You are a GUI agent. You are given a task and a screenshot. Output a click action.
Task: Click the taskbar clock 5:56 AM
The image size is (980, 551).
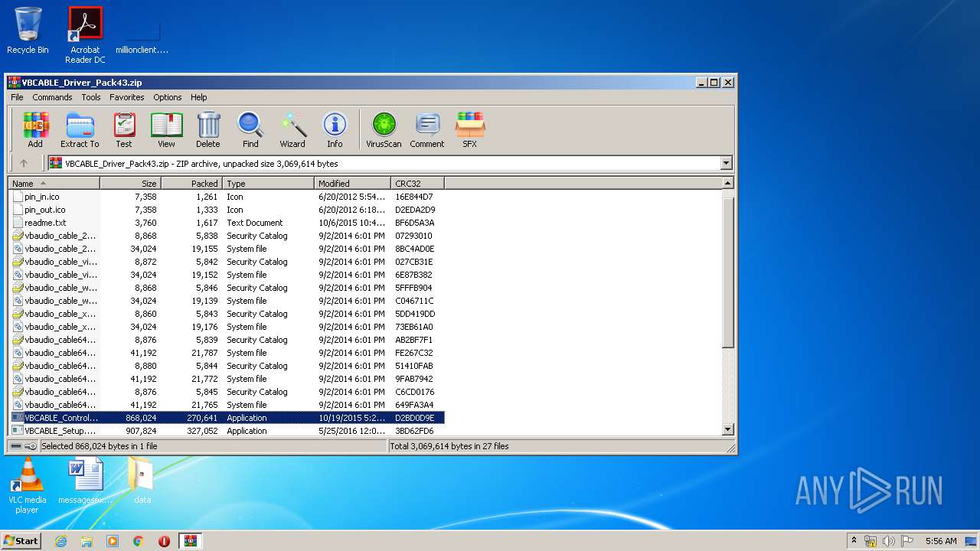click(x=941, y=541)
